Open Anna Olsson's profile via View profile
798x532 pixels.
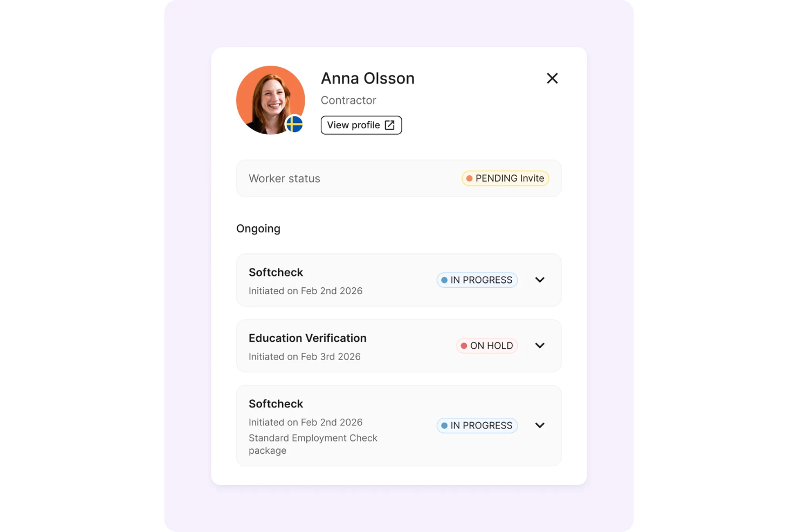(361, 125)
